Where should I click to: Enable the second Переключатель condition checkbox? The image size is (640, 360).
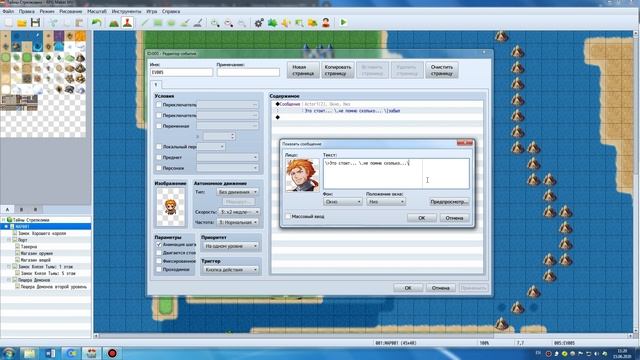click(x=159, y=116)
